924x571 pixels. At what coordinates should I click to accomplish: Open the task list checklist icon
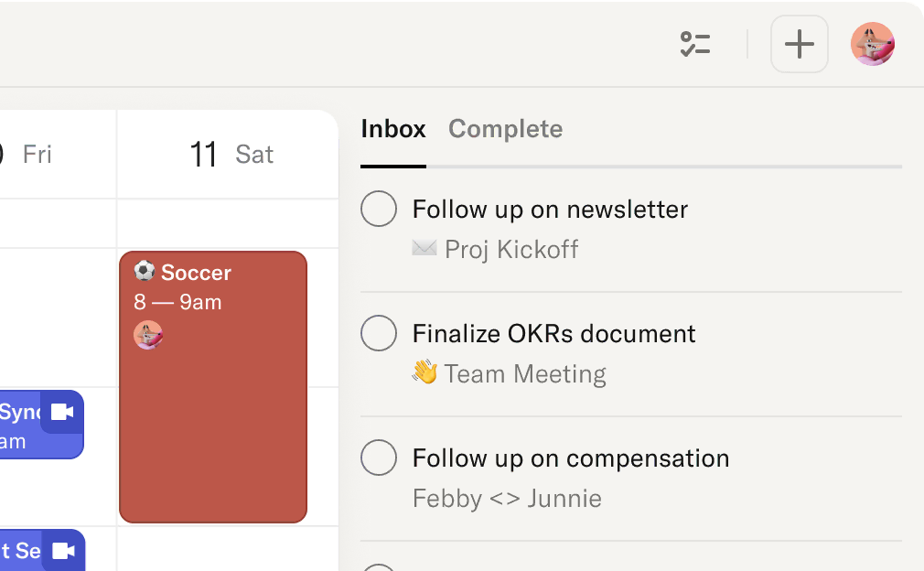[x=695, y=44]
